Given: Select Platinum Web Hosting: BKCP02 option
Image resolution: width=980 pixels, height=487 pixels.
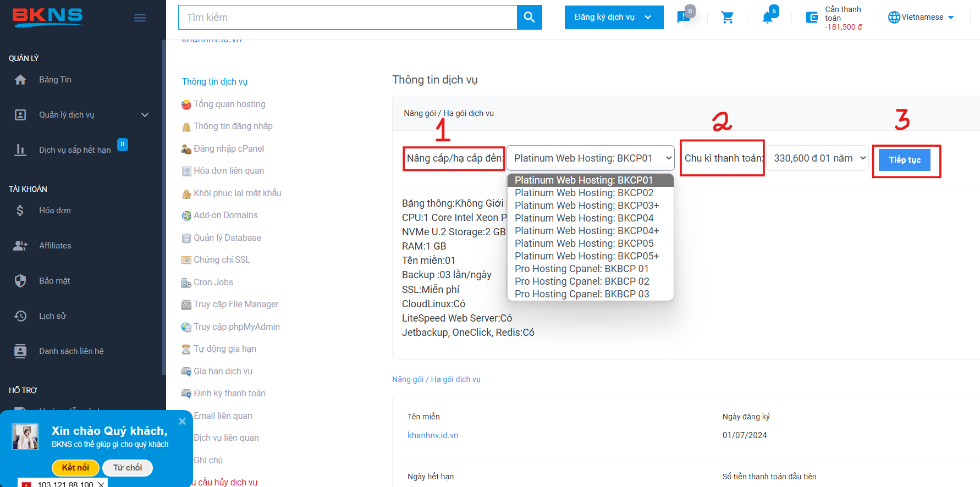Looking at the screenshot, I should (x=590, y=193).
